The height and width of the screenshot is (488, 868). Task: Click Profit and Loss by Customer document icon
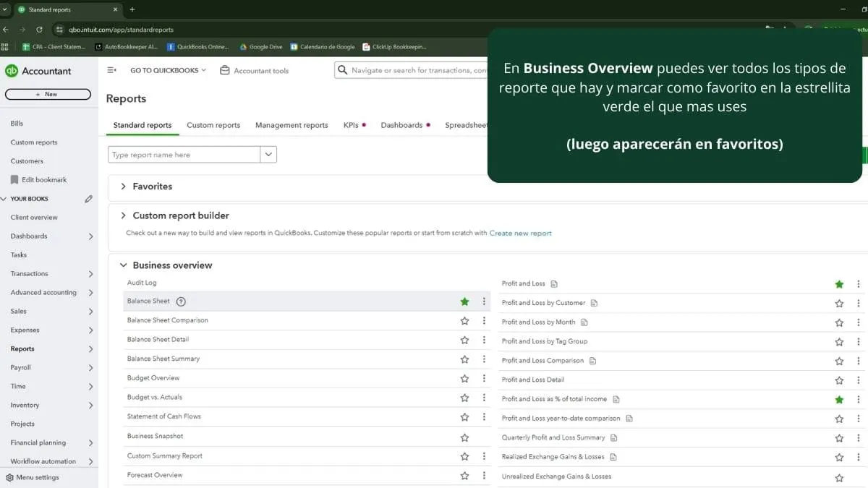(594, 303)
